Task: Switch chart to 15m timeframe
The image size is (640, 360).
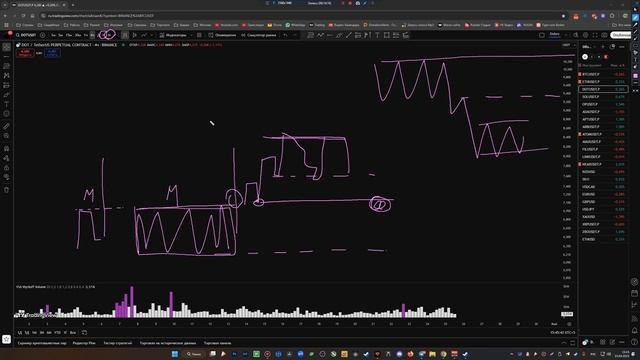Action: click(x=69, y=36)
